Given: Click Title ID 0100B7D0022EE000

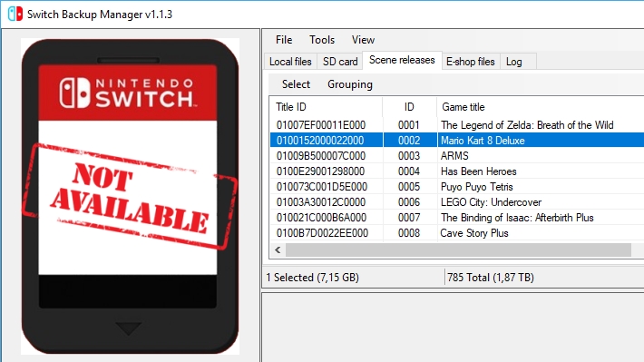Looking at the screenshot, I should [x=322, y=233].
